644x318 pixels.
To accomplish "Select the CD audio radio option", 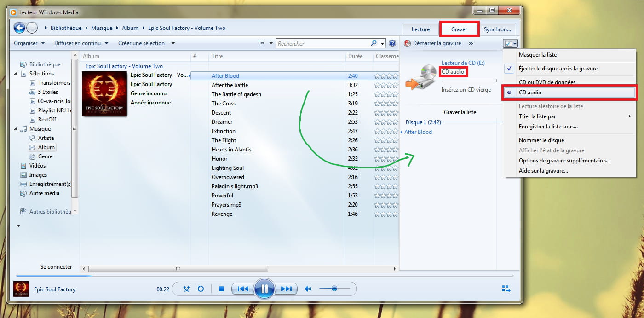I will 530,93.
